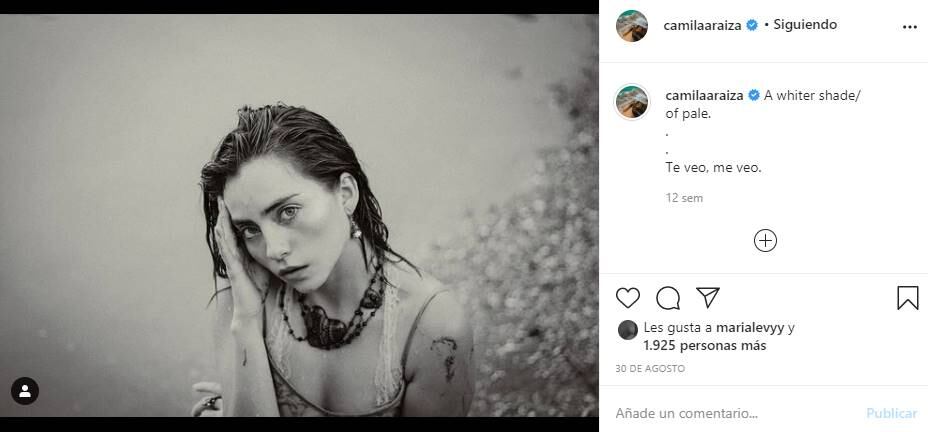Save the post with the bookmark icon
The width and height of the screenshot is (928, 432).
(907, 298)
